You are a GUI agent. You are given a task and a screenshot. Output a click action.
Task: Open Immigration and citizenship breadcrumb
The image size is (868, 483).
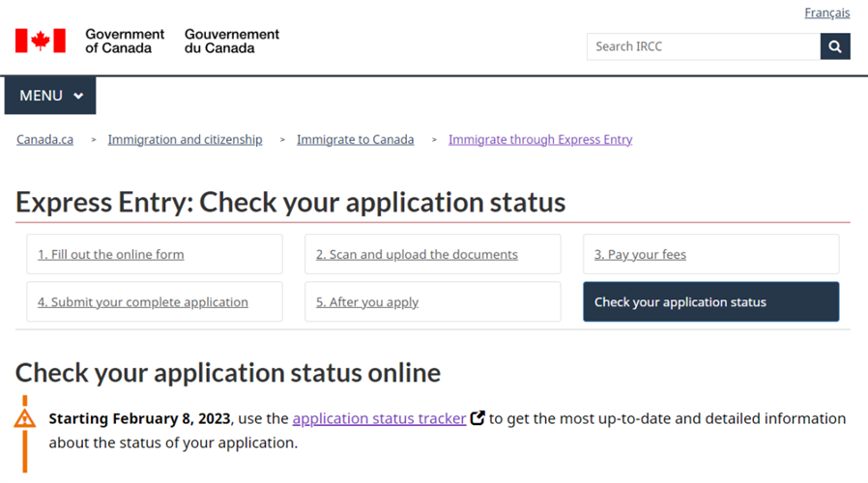(185, 139)
